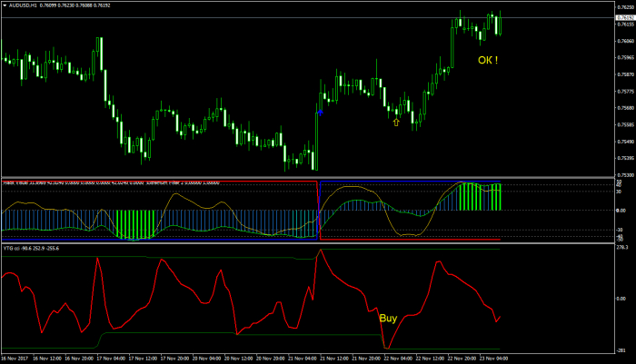Click price level 0.75775 on the axis

click(x=626, y=92)
